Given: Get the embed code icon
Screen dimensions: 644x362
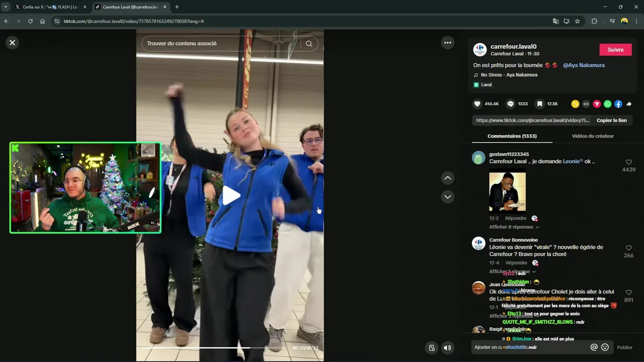Looking at the screenshot, I should pyautogui.click(x=586, y=104).
